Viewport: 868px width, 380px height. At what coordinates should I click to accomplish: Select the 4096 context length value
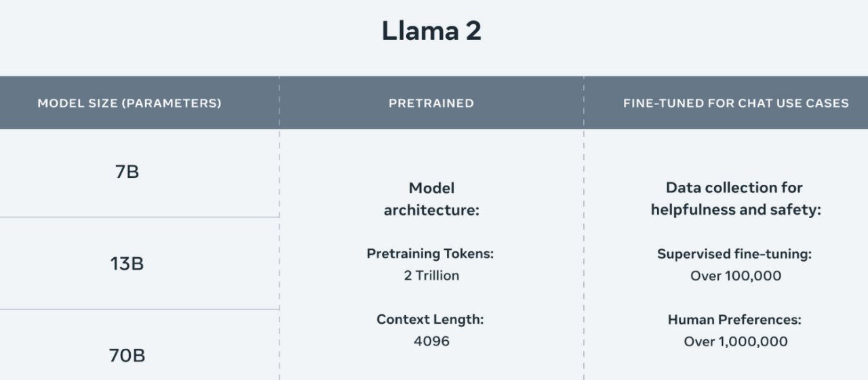431,341
